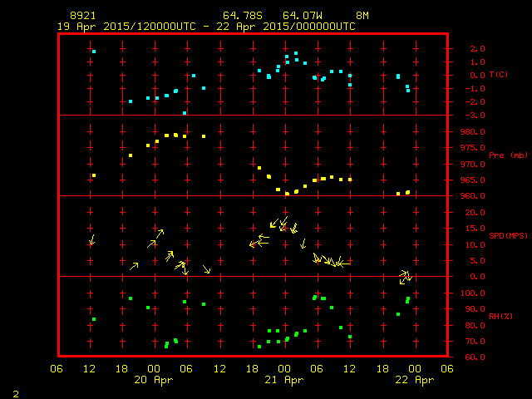The width and height of the screenshot is (532, 399).
Task: Click the "2.0" temperature tick value
Action: point(477,49)
